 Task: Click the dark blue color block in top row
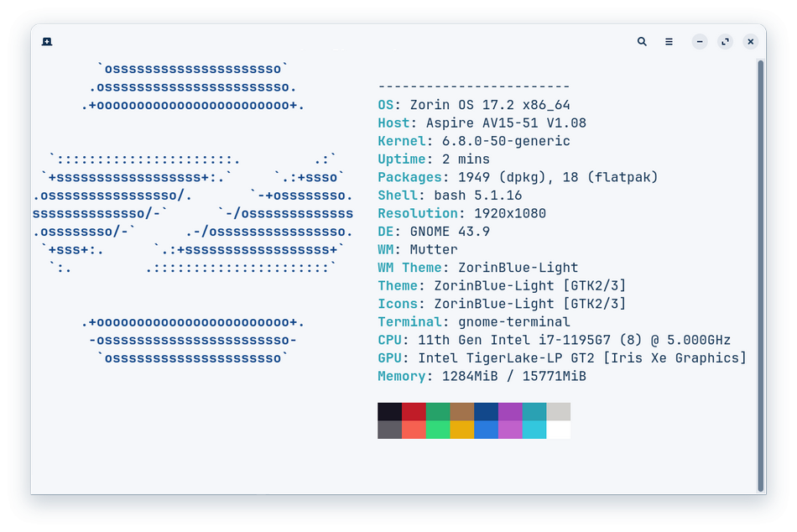point(486,412)
